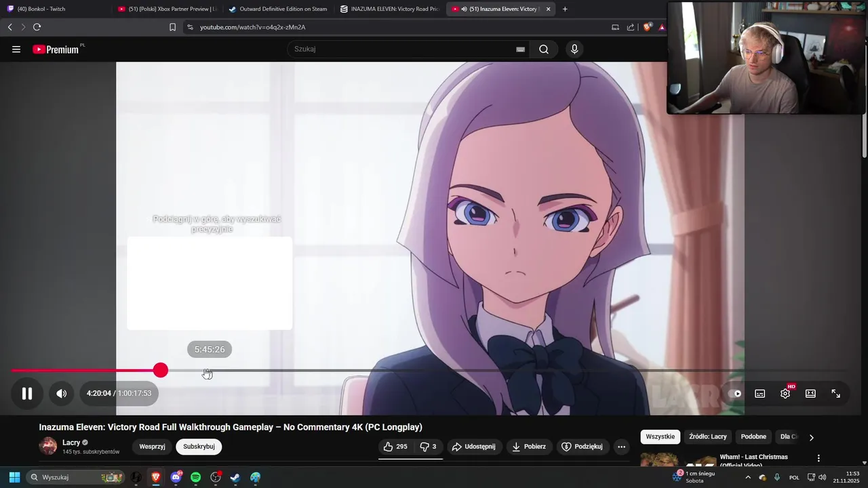Click the Wesprzyj button
The height and width of the screenshot is (488, 868).
[x=153, y=447]
